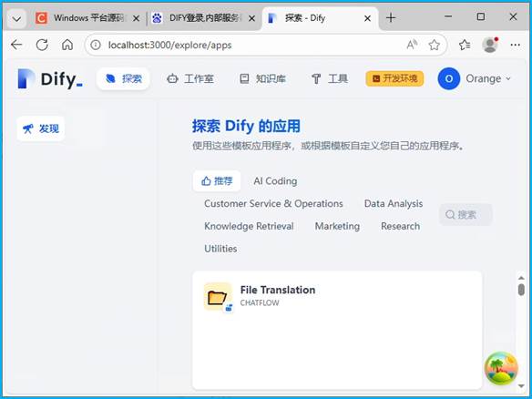Switch to the 工作室 studio tab

click(190, 78)
